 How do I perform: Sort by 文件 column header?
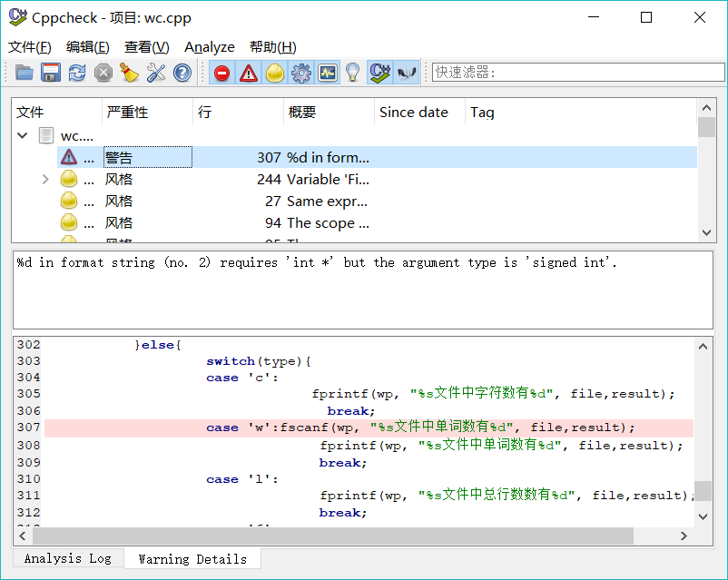(x=56, y=112)
